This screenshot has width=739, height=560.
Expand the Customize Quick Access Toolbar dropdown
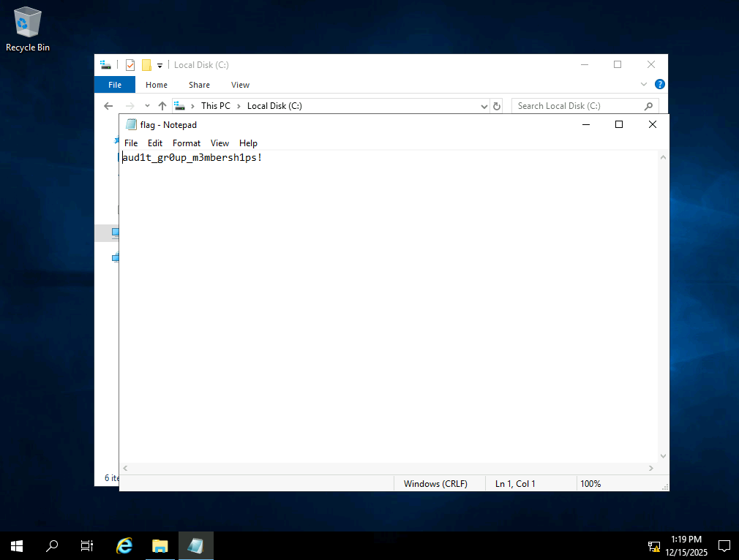(x=160, y=66)
